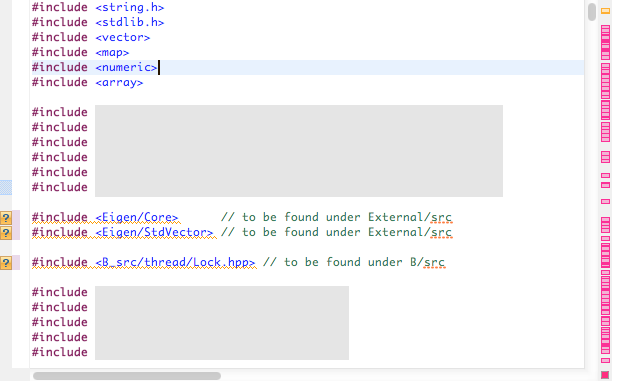
Task: Click the vertical scrollbar thumb
Action: click(x=592, y=12)
